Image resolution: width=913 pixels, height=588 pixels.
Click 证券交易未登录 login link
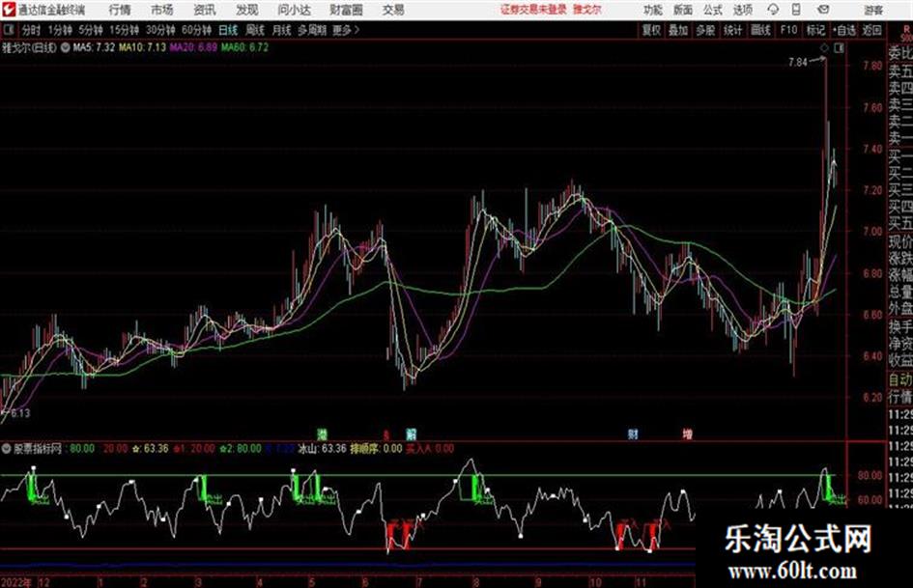click(x=533, y=10)
